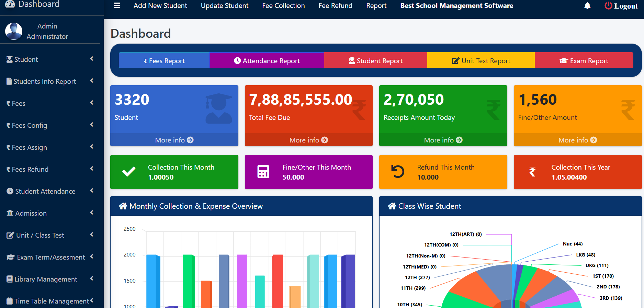The image size is (644, 308).
Task: Open Fee Collection in top menu
Action: click(283, 6)
